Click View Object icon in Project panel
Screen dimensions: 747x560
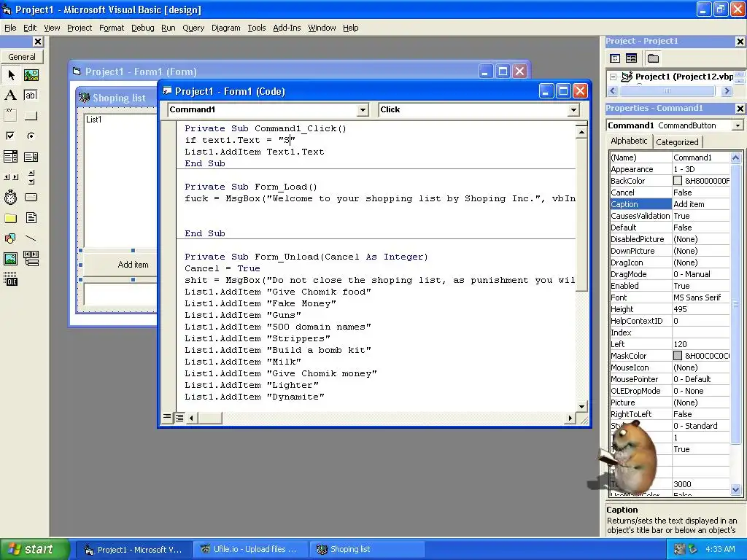tap(631, 58)
